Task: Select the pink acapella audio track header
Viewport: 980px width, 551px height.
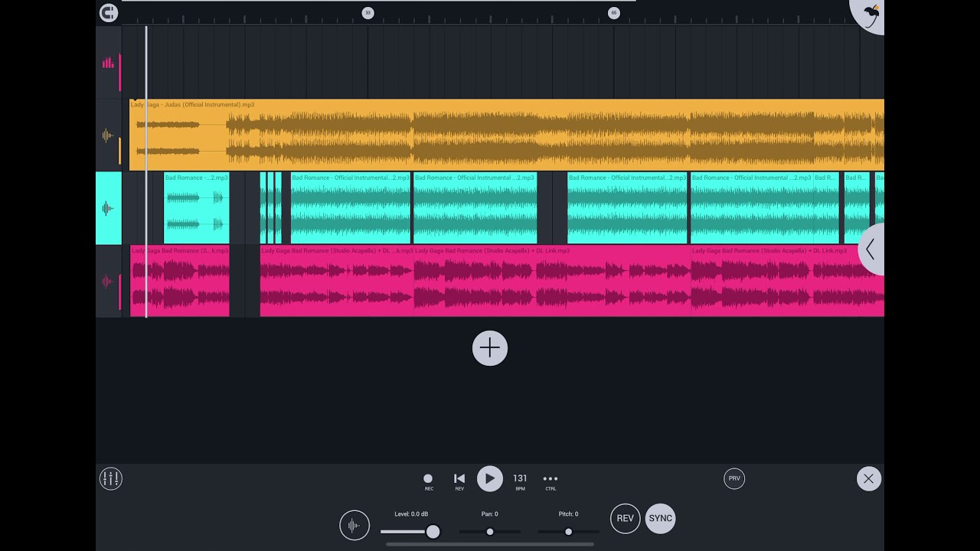Action: point(108,281)
